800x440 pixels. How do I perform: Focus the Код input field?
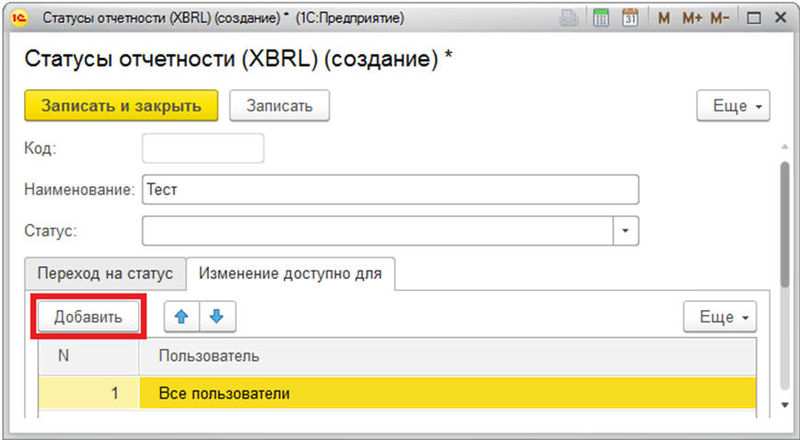click(203, 149)
